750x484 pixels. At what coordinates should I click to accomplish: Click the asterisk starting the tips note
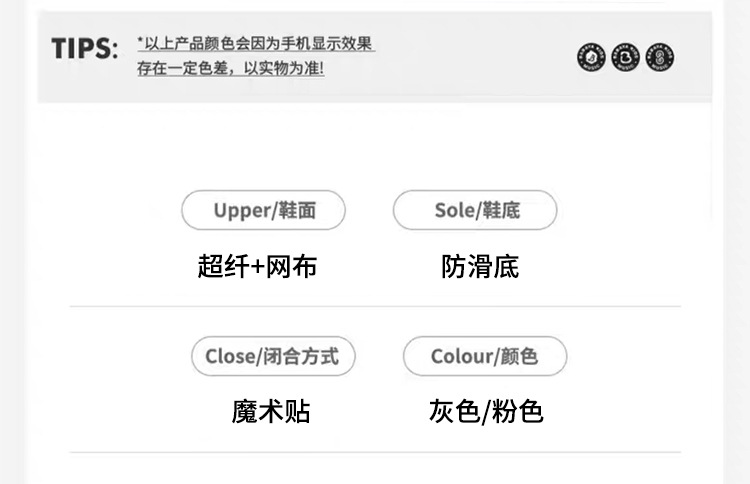tap(141, 41)
